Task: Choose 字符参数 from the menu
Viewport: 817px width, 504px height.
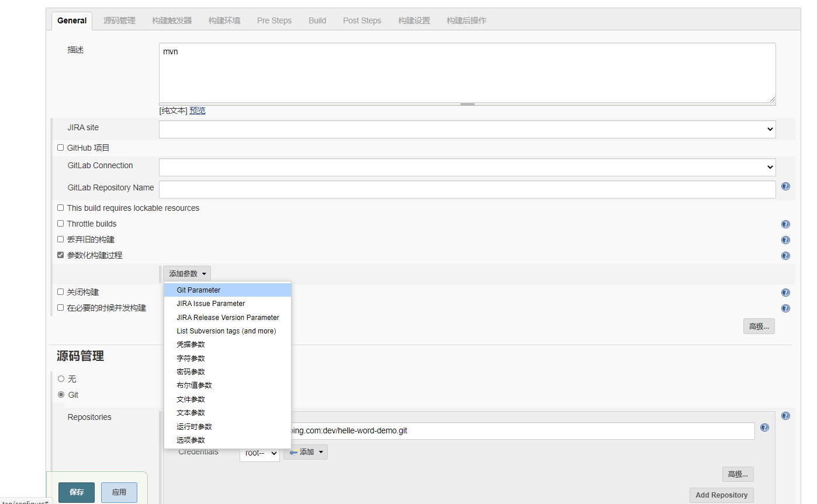Action: click(227, 358)
